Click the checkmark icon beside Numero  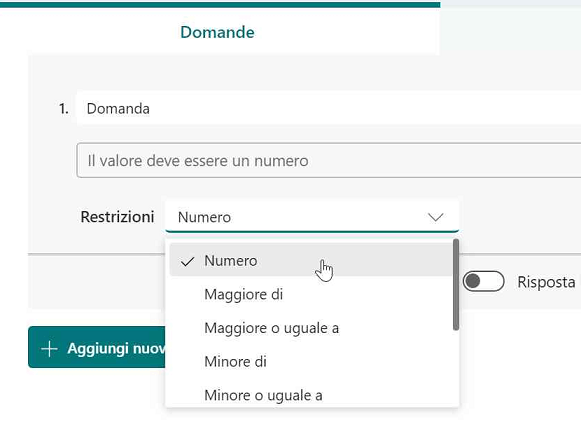(187, 262)
